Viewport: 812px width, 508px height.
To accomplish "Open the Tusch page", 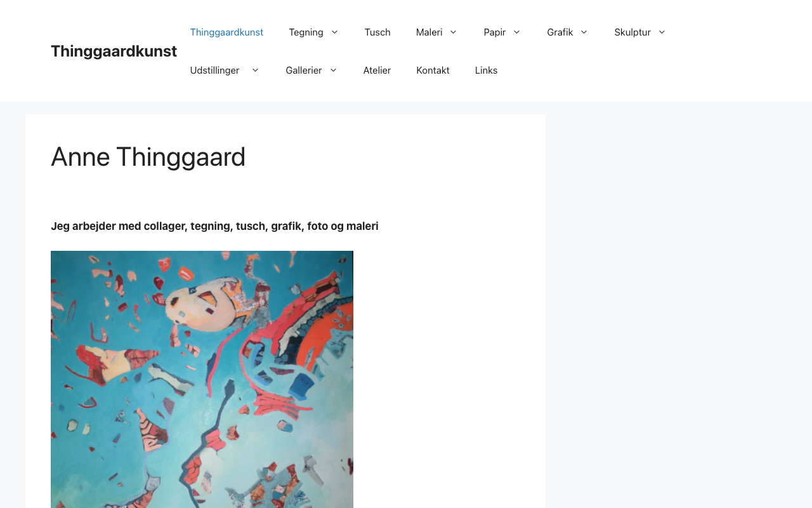I will tap(377, 32).
